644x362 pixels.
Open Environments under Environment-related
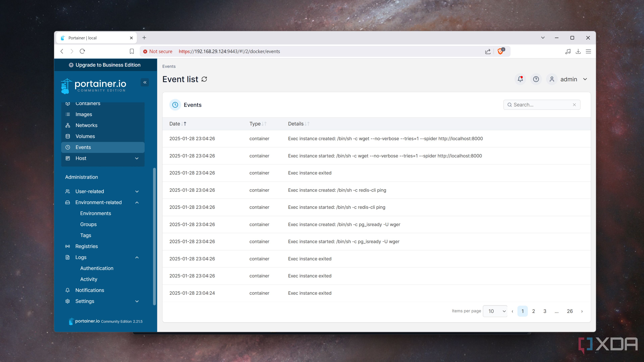(95, 213)
